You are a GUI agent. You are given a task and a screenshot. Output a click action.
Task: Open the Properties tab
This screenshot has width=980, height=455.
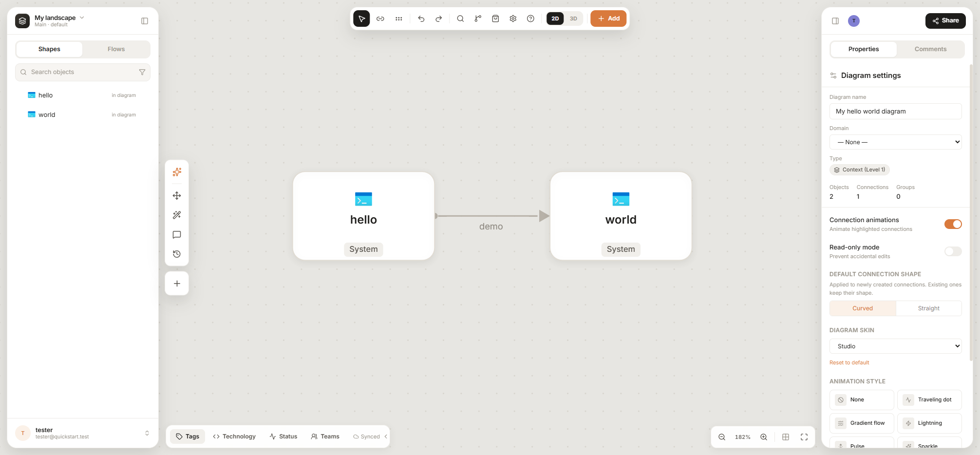[x=864, y=49]
